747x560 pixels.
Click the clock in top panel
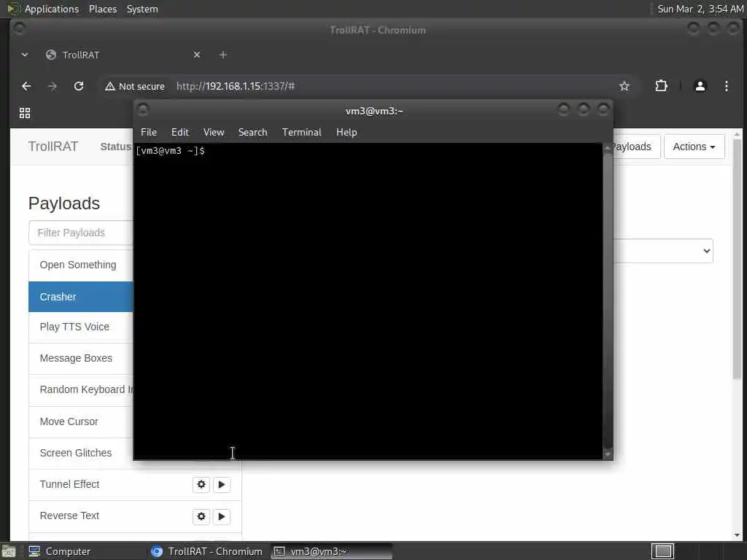(700, 9)
